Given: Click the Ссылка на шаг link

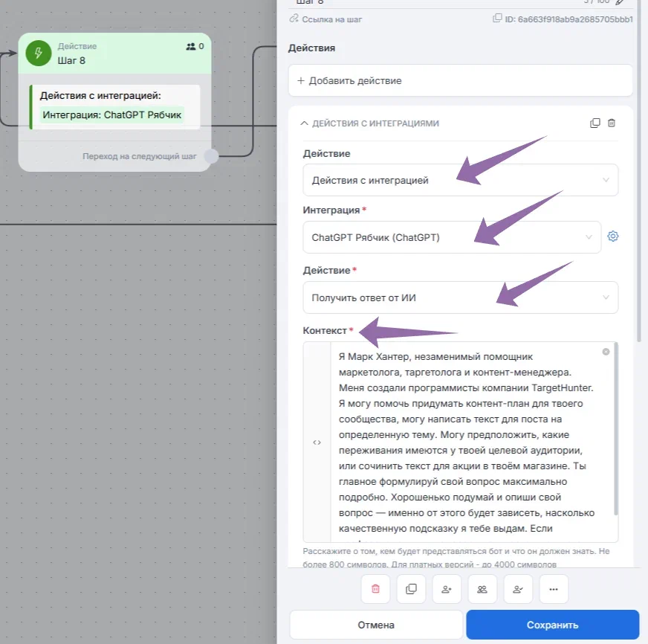Looking at the screenshot, I should (x=332, y=19).
